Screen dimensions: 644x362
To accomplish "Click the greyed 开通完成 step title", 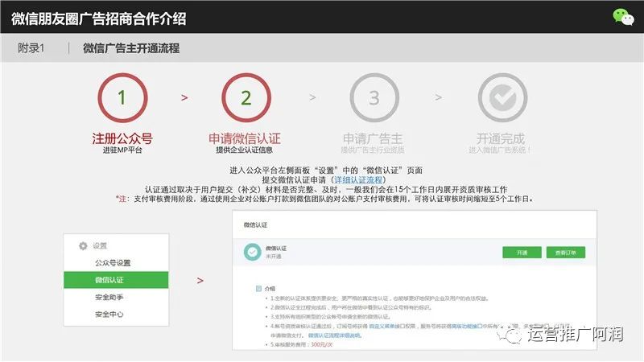I will click(501, 138).
